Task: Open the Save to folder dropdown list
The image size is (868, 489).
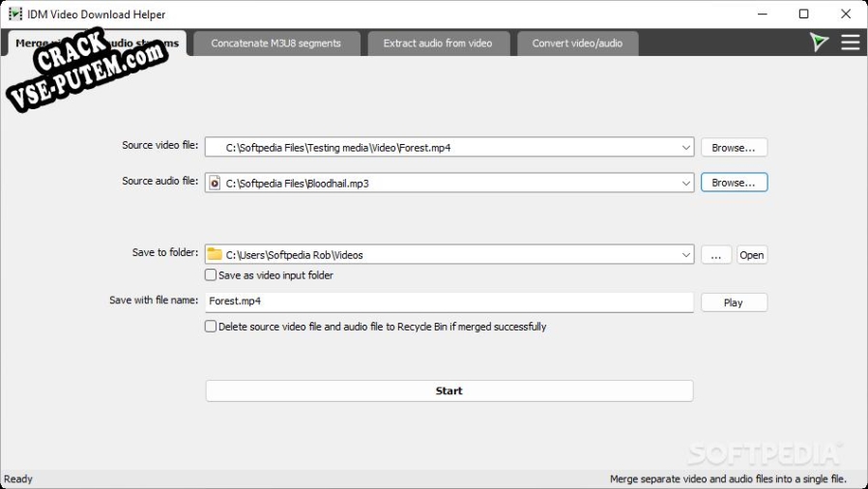Action: 686,255
